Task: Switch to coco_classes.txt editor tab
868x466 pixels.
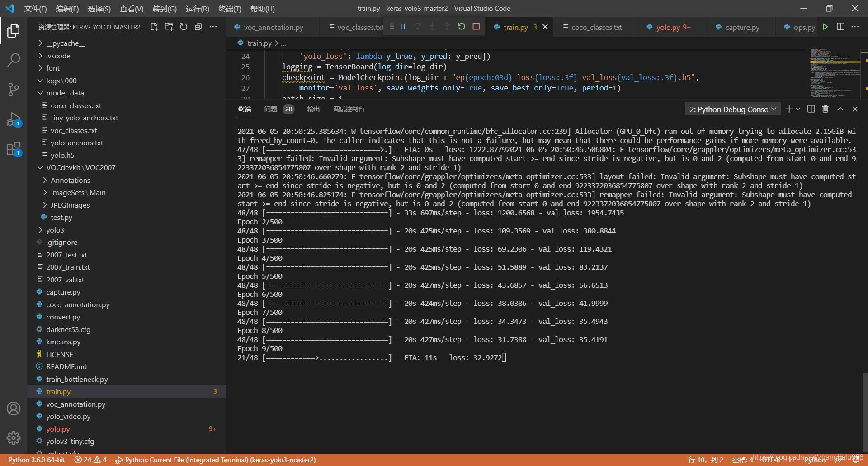Action: tap(596, 27)
